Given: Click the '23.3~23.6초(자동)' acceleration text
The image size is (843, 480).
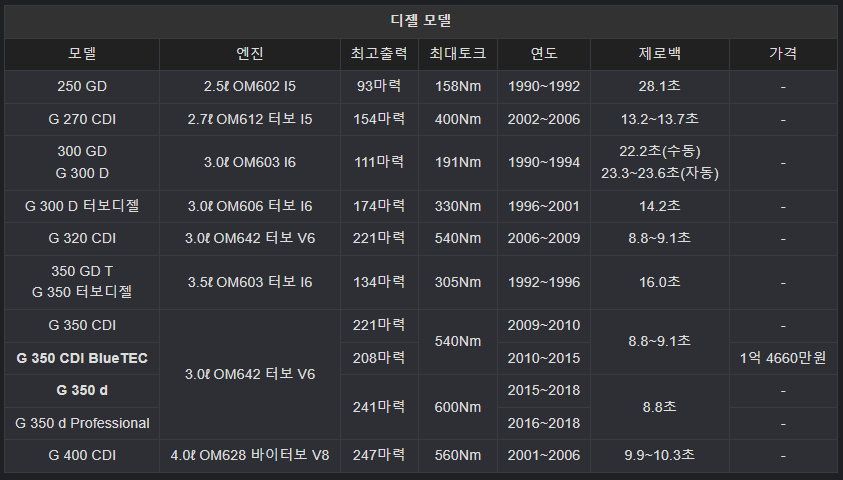Looking at the screenshot, I should 660,174.
